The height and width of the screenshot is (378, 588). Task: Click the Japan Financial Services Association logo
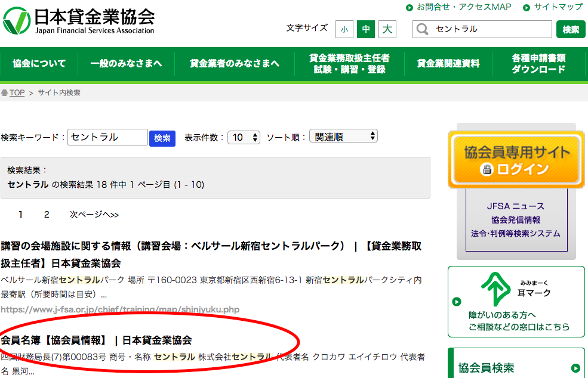78,21
